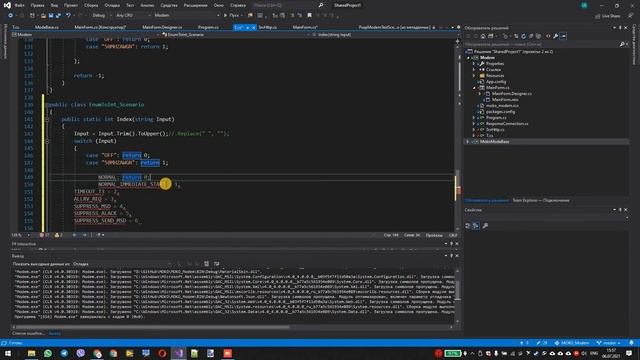Open the Отладка menu
This screenshot has width=640, height=360.
[x=112, y=5]
